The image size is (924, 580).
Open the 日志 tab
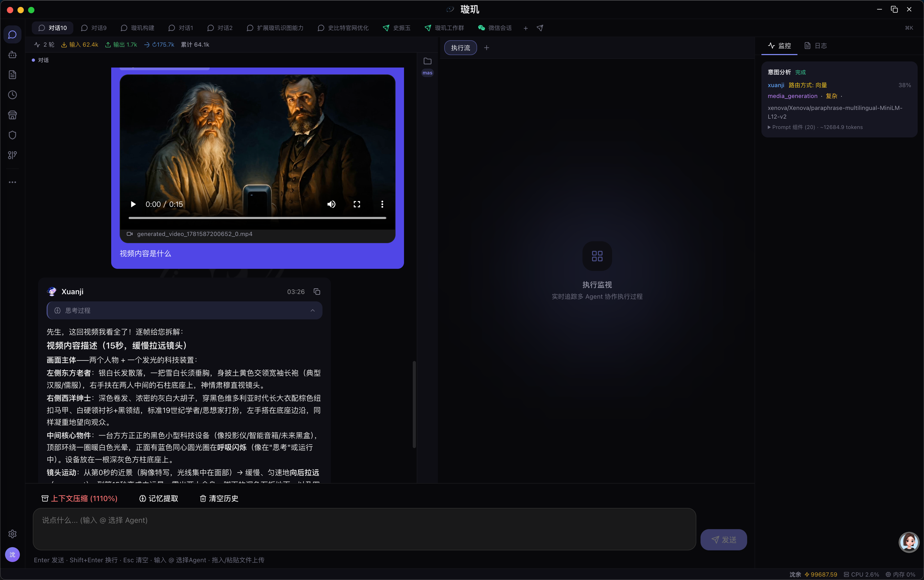point(815,46)
